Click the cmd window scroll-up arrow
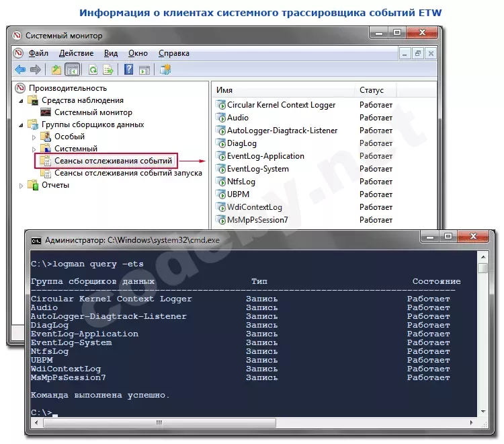This screenshot has height=444, width=504. (x=482, y=257)
